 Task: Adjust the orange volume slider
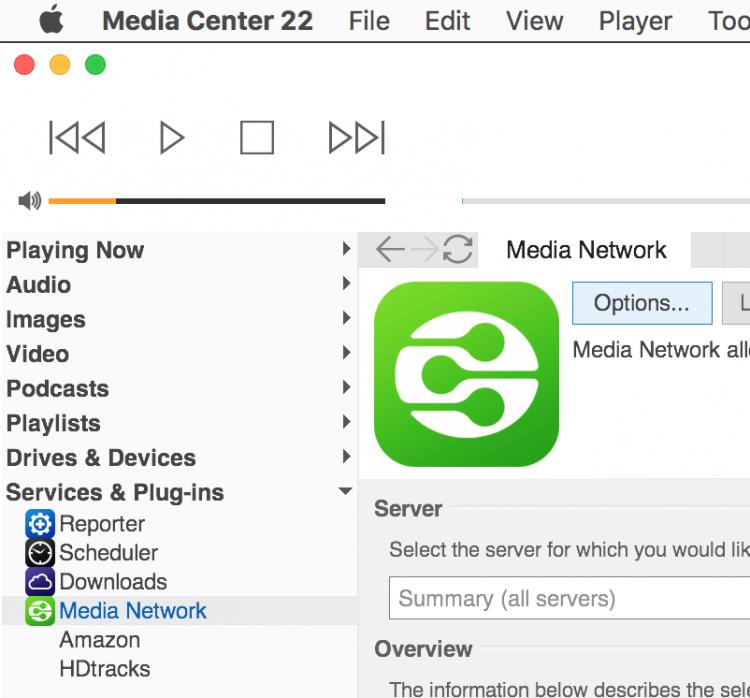coord(217,201)
